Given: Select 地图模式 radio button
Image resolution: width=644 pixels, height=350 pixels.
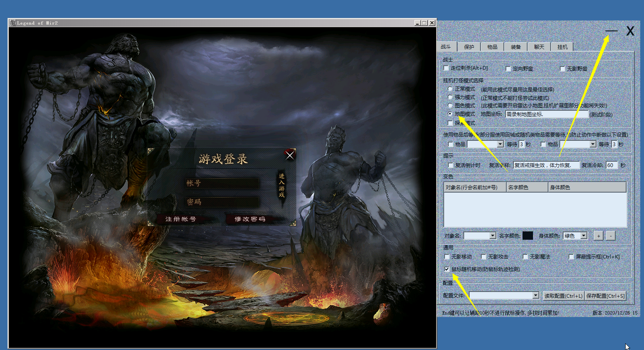Looking at the screenshot, I should click(450, 114).
